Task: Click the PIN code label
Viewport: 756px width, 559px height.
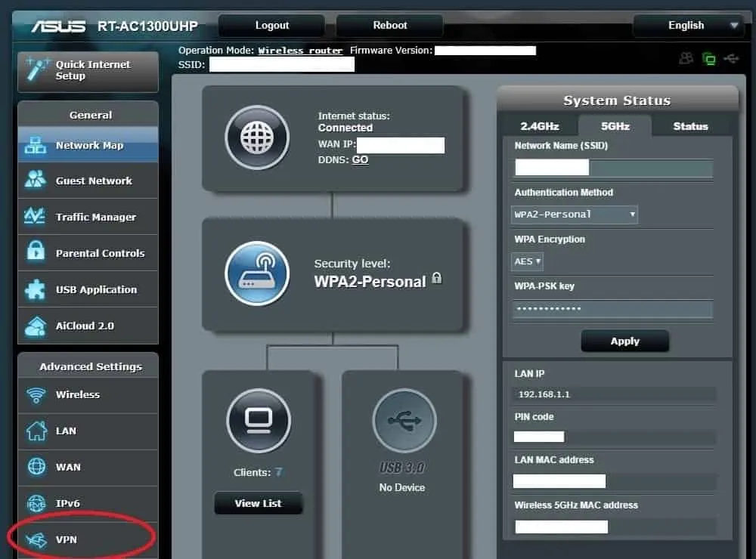Action: tap(534, 417)
